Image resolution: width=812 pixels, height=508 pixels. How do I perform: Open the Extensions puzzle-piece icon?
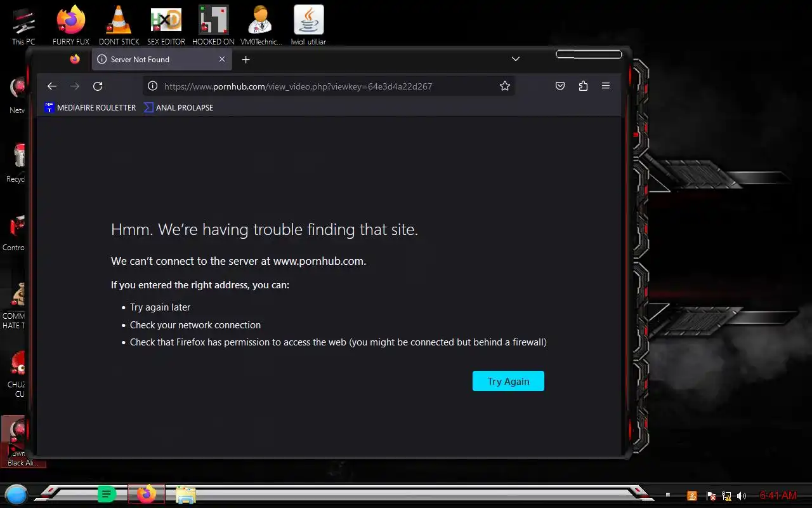[x=583, y=86]
